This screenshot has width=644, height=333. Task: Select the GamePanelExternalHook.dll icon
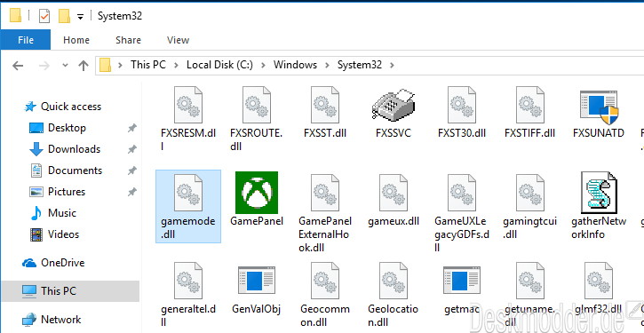pyautogui.click(x=325, y=193)
